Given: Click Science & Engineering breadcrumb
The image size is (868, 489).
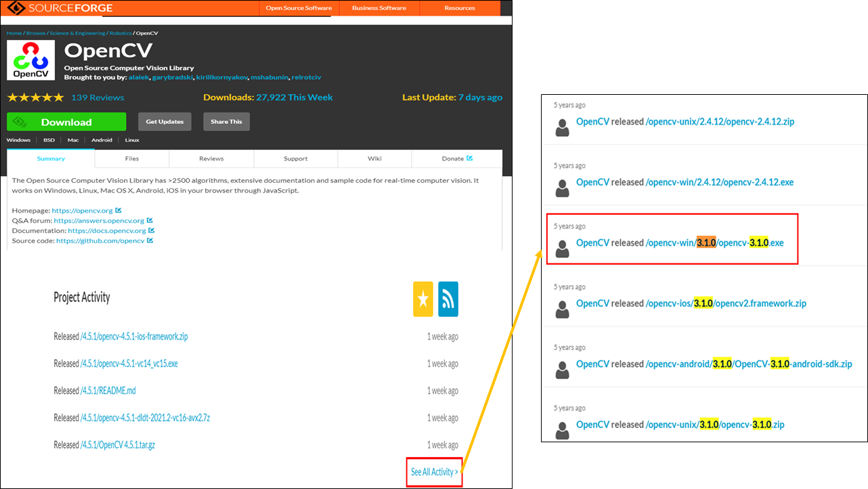Looking at the screenshot, I should click(x=77, y=33).
